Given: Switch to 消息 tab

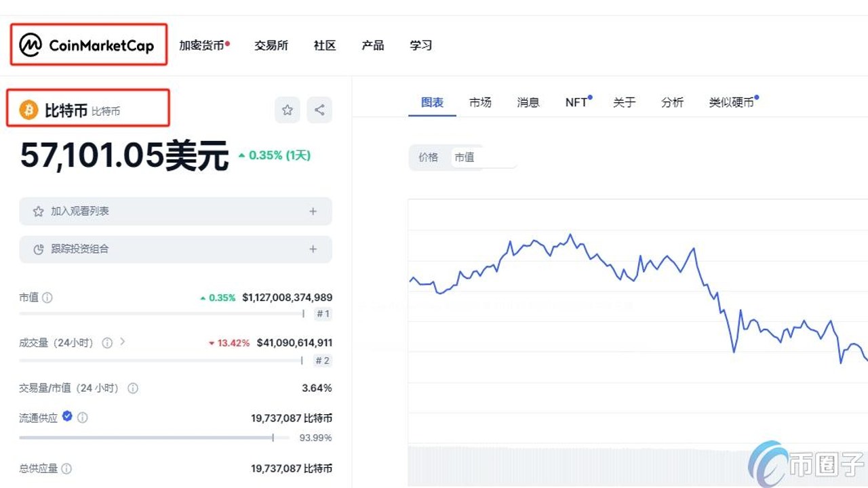Looking at the screenshot, I should (x=528, y=102).
